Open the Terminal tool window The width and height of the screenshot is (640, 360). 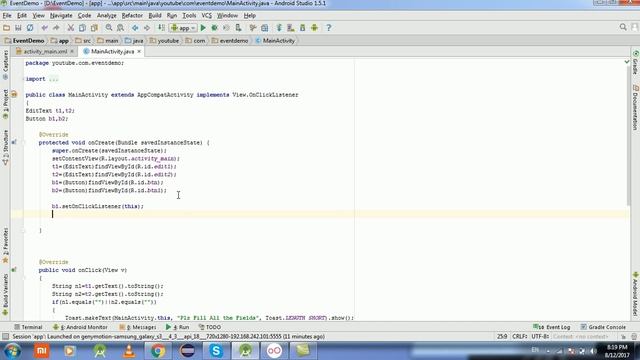[x=28, y=327]
